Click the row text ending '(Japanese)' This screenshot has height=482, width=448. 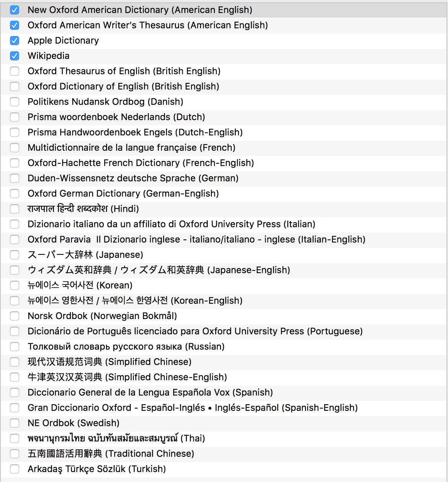click(x=85, y=255)
